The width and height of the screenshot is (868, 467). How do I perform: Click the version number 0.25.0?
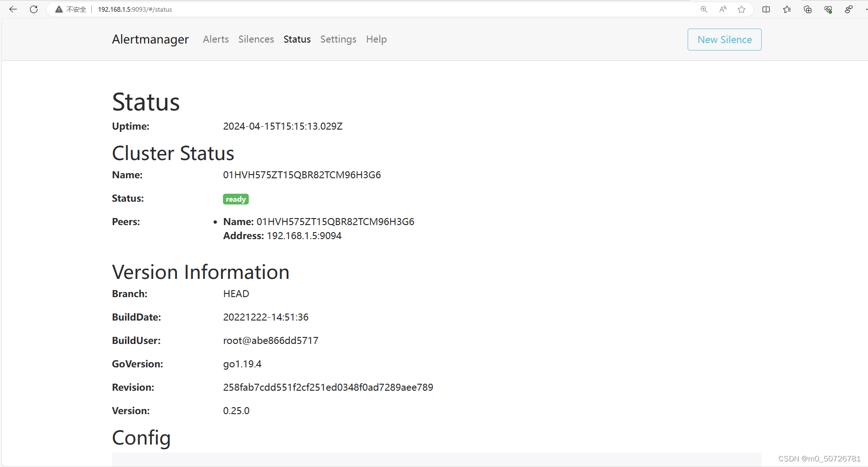click(236, 411)
